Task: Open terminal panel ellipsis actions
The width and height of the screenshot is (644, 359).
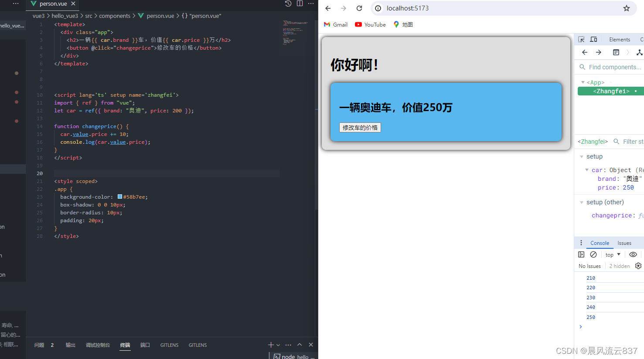Action: [x=288, y=345]
